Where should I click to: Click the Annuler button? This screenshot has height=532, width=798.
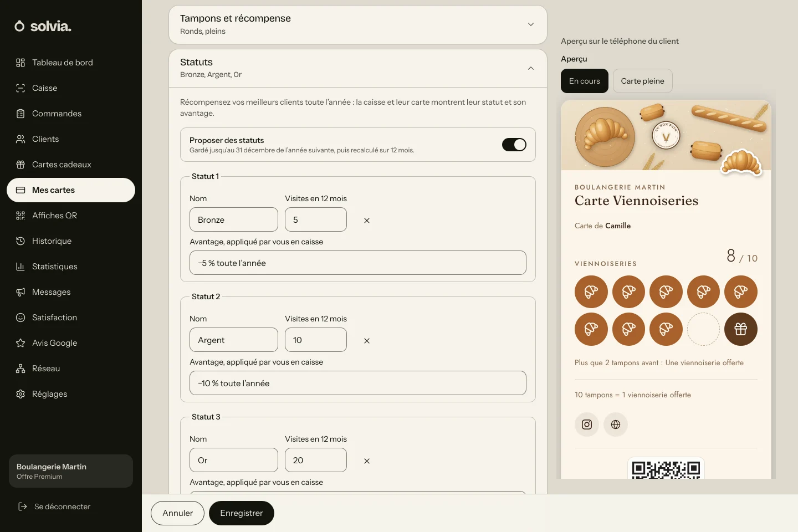177,513
